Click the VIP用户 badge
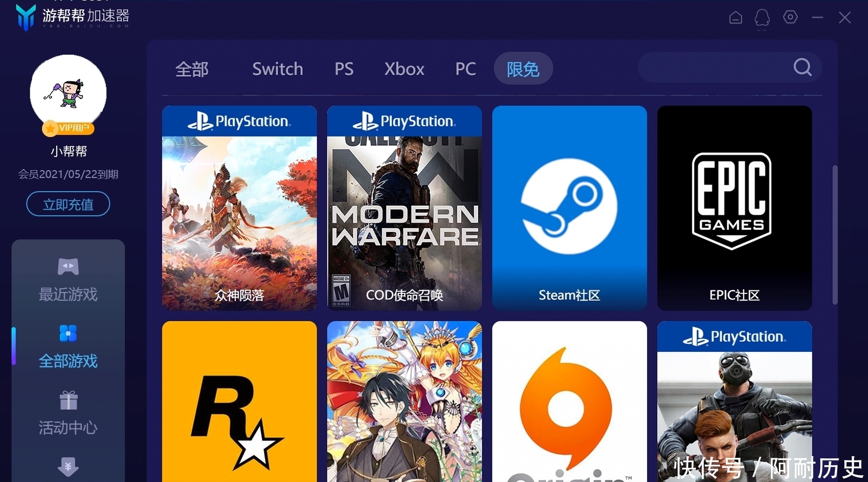868x482 pixels. coord(68,128)
